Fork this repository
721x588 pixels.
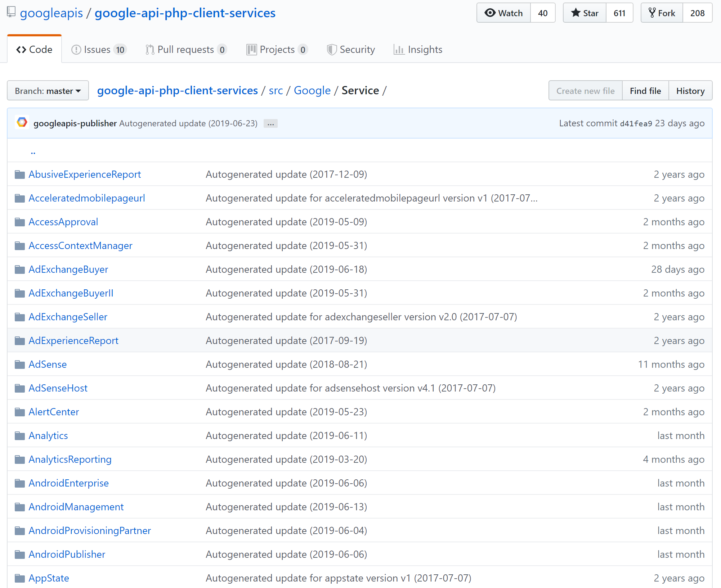pyautogui.click(x=662, y=13)
